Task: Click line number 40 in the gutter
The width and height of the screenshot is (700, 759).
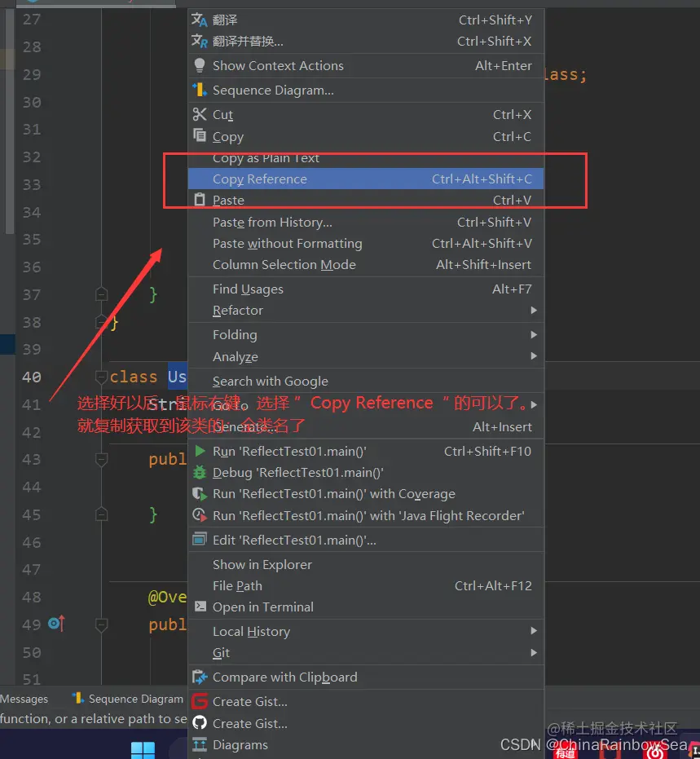Action: pos(32,377)
